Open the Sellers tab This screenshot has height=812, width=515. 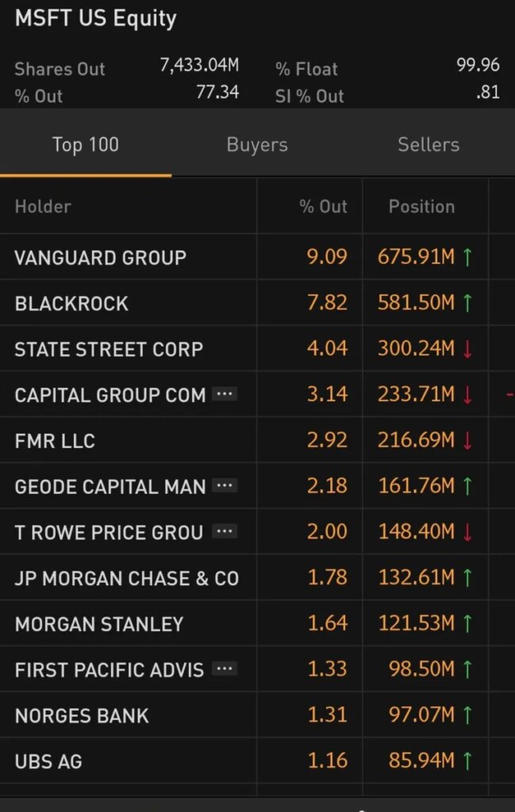tap(429, 145)
